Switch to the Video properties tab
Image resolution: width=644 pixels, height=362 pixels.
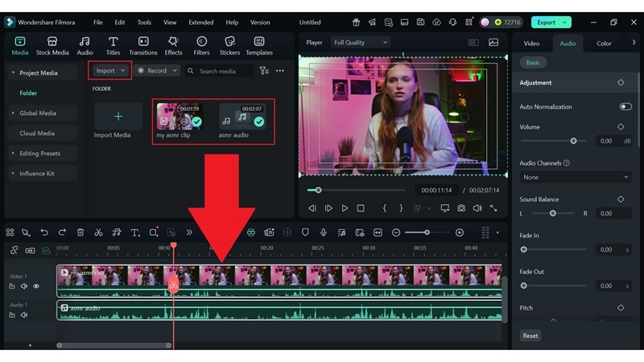(531, 43)
